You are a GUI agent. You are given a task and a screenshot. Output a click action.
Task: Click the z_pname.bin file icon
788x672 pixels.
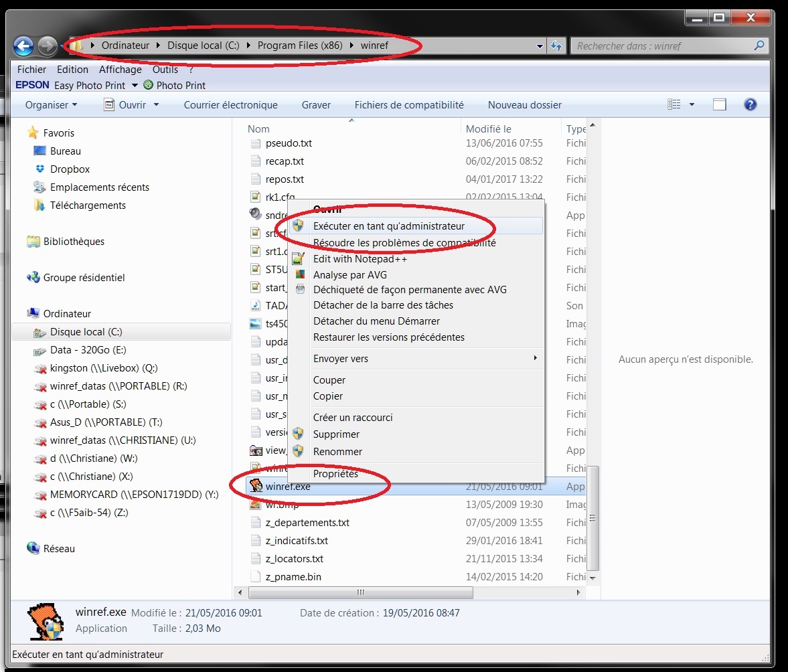[256, 576]
